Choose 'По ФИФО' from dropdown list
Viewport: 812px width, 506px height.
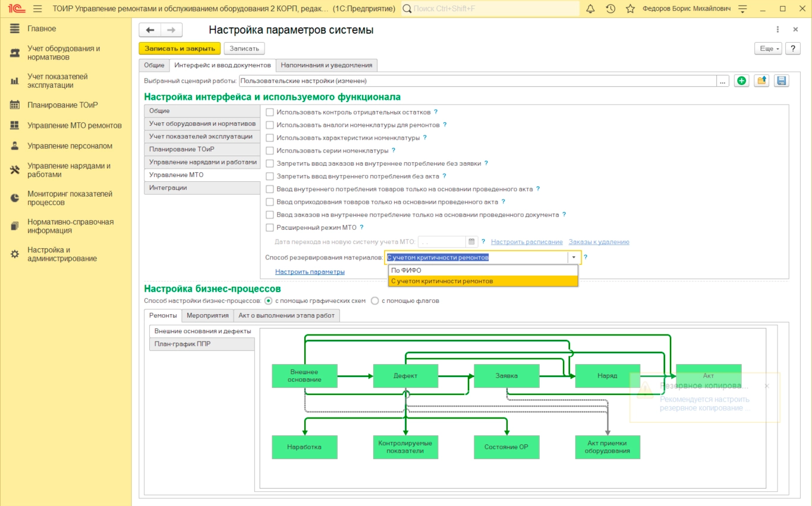tap(407, 270)
